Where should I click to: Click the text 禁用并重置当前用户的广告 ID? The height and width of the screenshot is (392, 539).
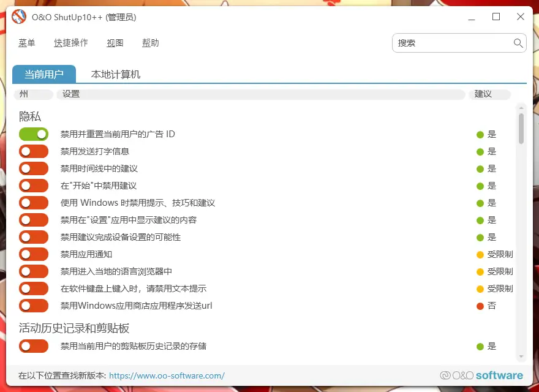118,134
